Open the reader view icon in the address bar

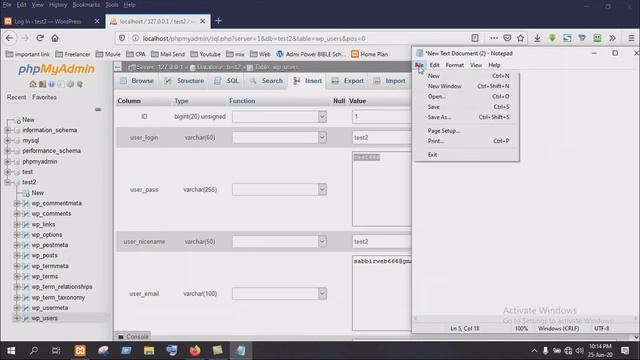point(475,38)
